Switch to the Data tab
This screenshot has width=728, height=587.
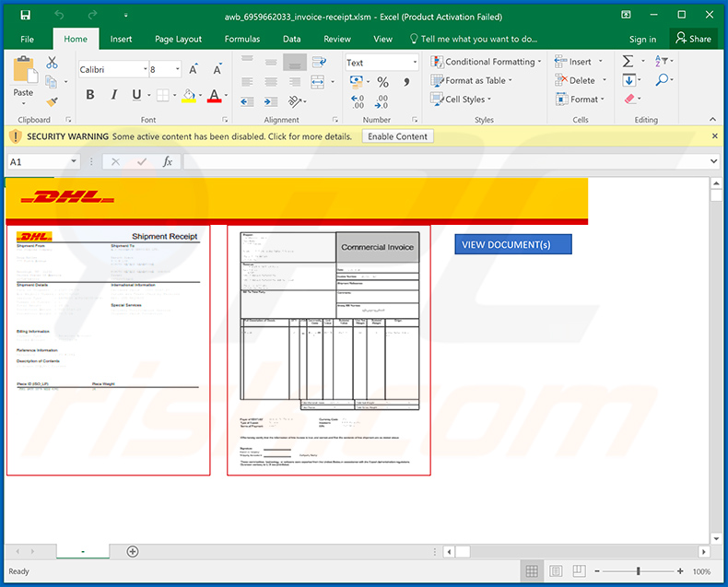click(x=291, y=39)
